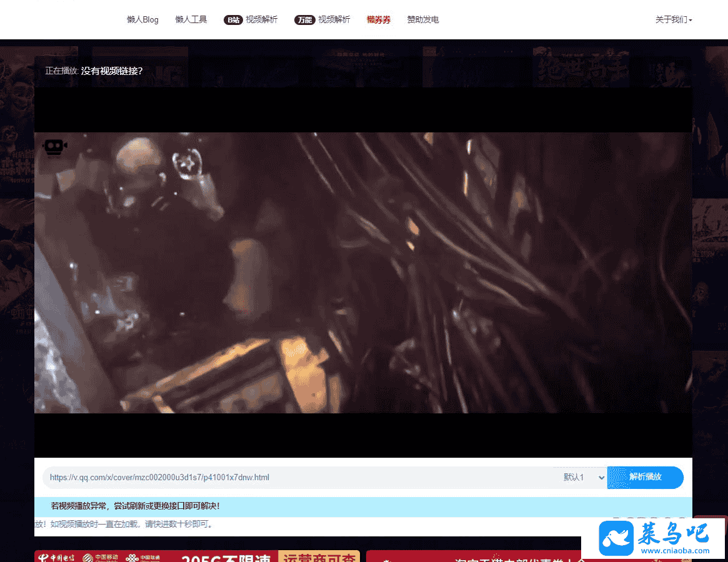Click the robot camera icon on the video
The image size is (728, 562).
coord(54,147)
